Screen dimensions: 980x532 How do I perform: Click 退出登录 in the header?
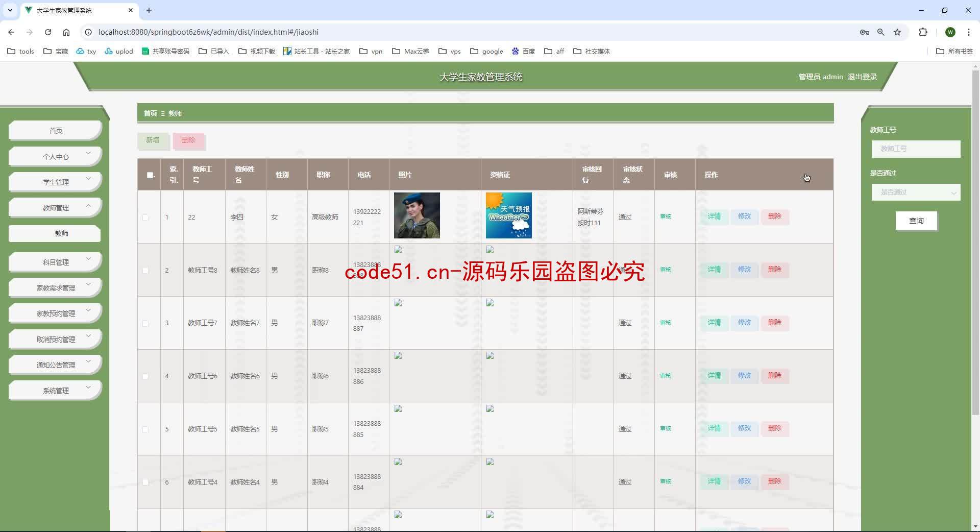(x=862, y=77)
